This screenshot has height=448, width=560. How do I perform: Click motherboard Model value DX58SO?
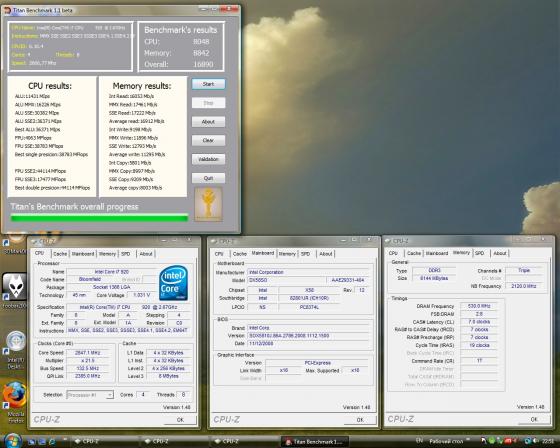click(286, 280)
